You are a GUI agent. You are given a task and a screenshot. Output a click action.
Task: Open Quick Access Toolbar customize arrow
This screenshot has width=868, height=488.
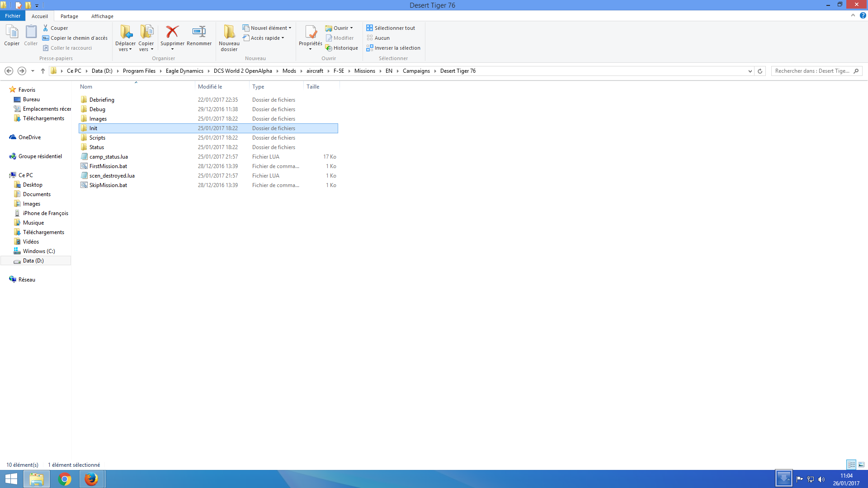[37, 5]
